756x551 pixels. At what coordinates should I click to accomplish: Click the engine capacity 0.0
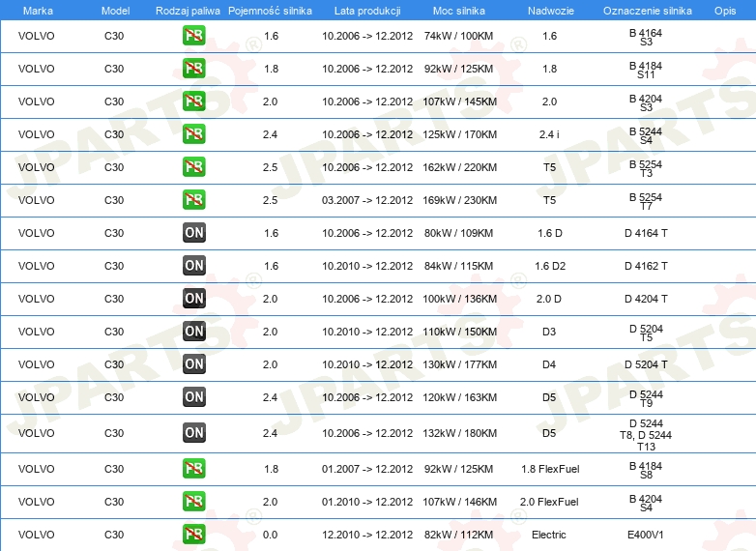click(270, 535)
